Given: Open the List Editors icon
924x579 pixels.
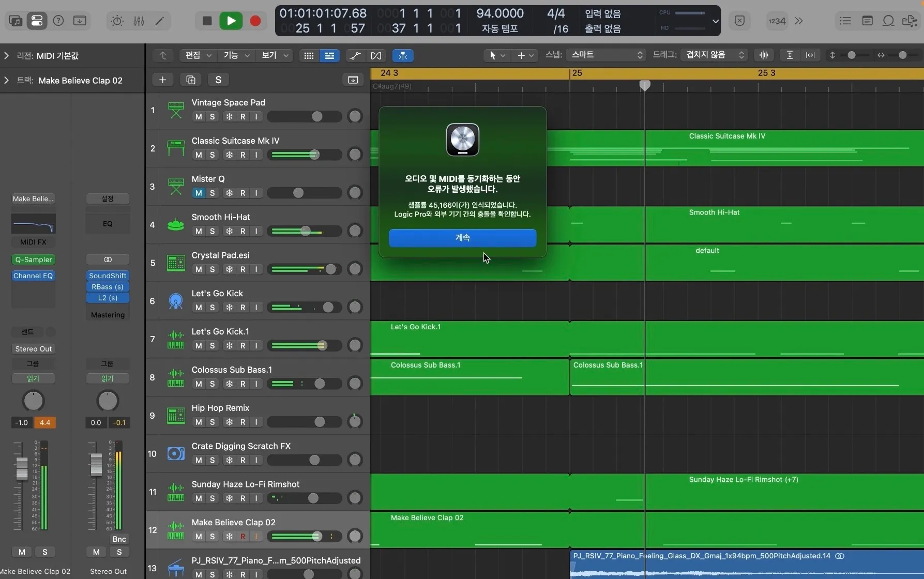Looking at the screenshot, I should 845,21.
